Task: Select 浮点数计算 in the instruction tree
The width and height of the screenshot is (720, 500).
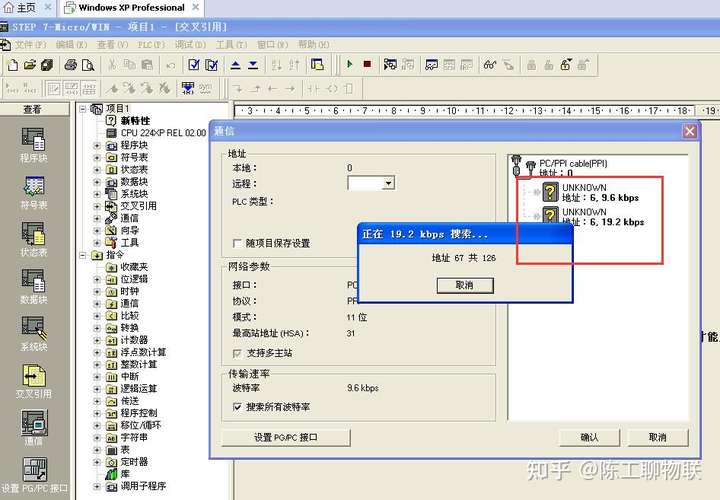Action: pyautogui.click(x=143, y=352)
